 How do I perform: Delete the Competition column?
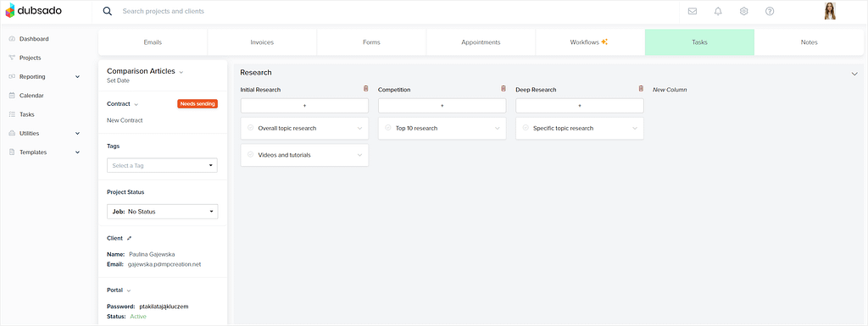point(504,89)
